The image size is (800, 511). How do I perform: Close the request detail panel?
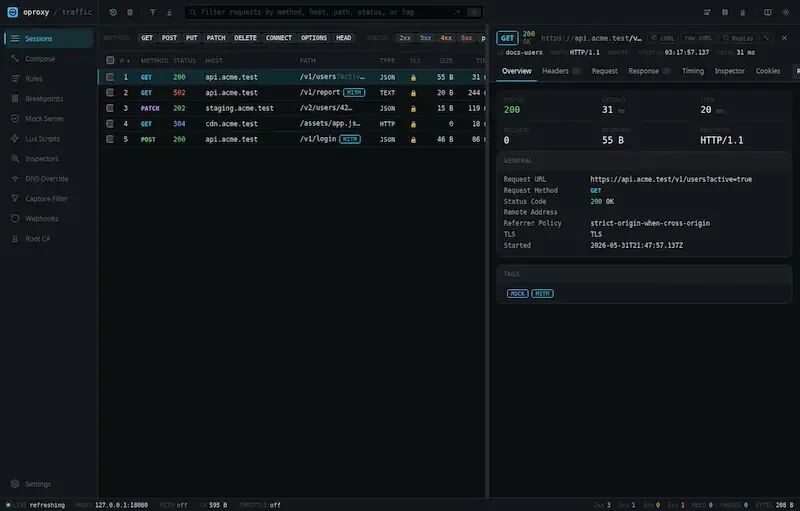click(x=784, y=38)
